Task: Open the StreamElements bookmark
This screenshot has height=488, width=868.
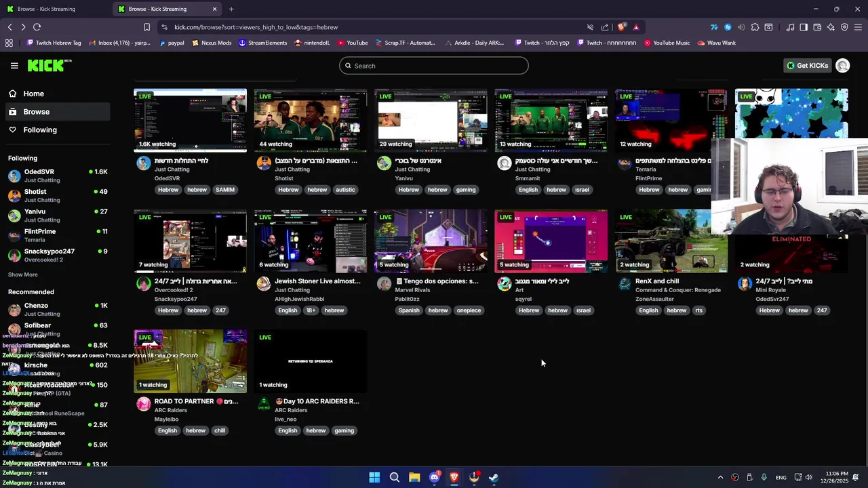Action: 262,43
